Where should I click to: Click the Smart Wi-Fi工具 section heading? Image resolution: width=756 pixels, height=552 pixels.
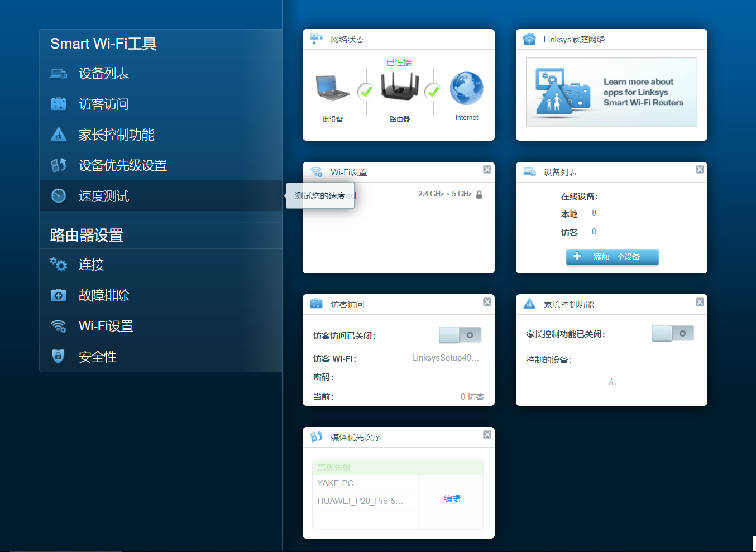coord(103,44)
